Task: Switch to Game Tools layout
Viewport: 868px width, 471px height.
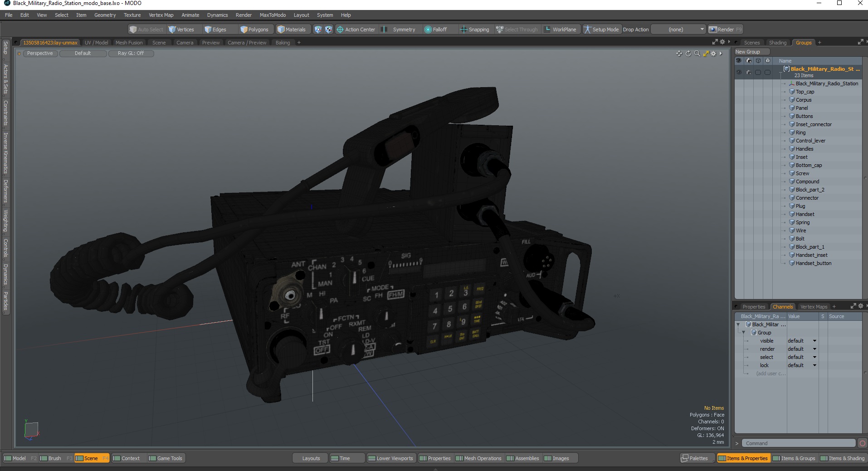Action: click(166, 458)
